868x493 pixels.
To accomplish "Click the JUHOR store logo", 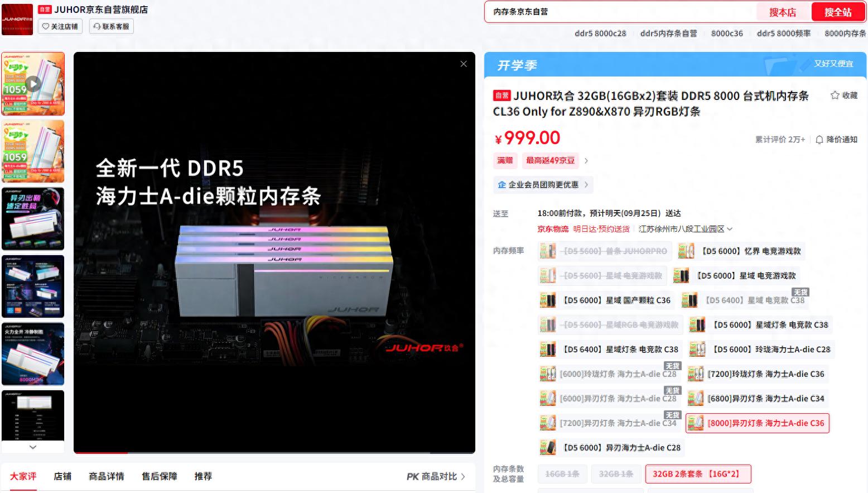I will [17, 19].
